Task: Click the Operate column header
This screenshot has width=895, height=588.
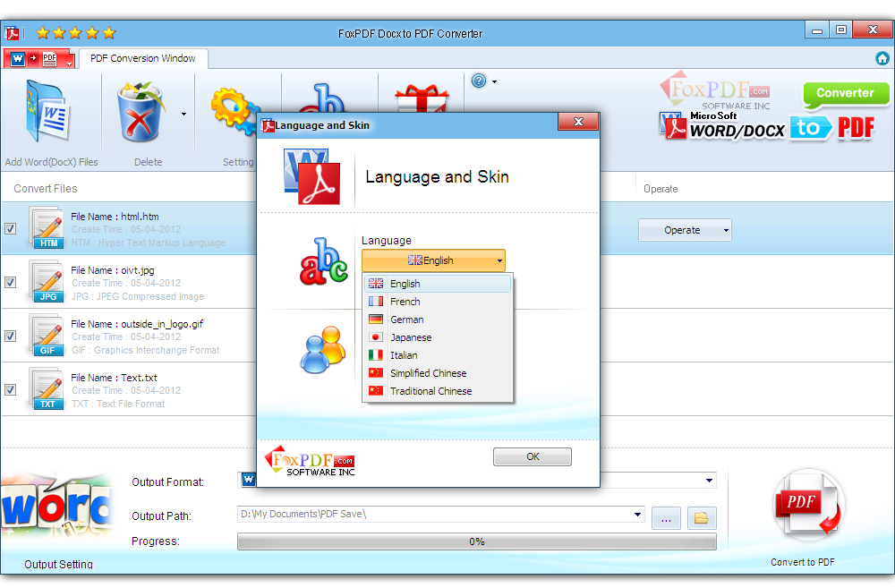Action: click(x=661, y=189)
